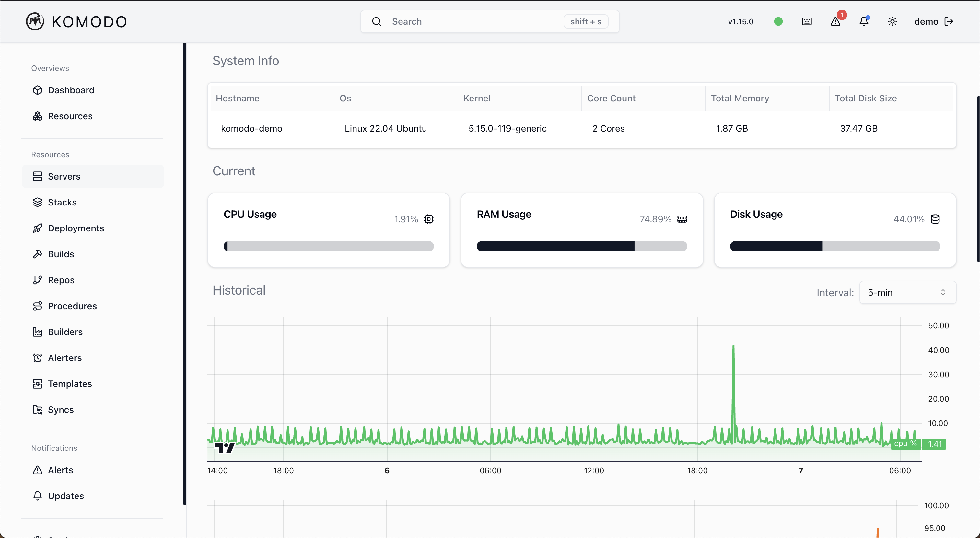This screenshot has width=980, height=538.
Task: Open the Interval 5-min dropdown
Action: click(x=907, y=292)
